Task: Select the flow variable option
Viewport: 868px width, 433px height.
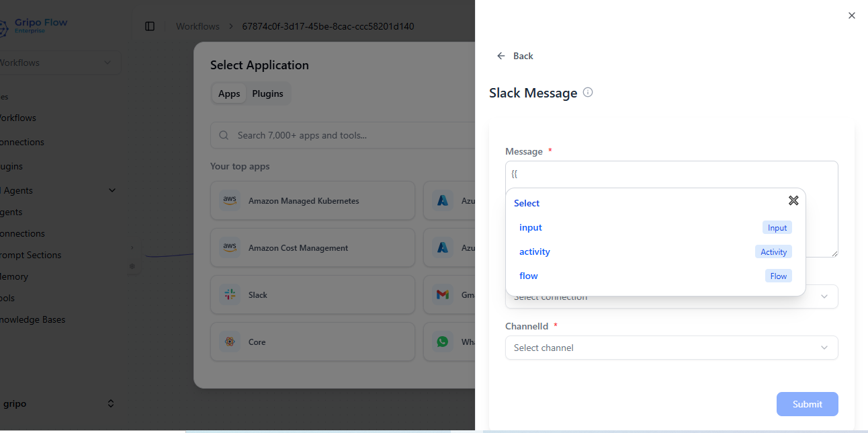Action: point(529,276)
